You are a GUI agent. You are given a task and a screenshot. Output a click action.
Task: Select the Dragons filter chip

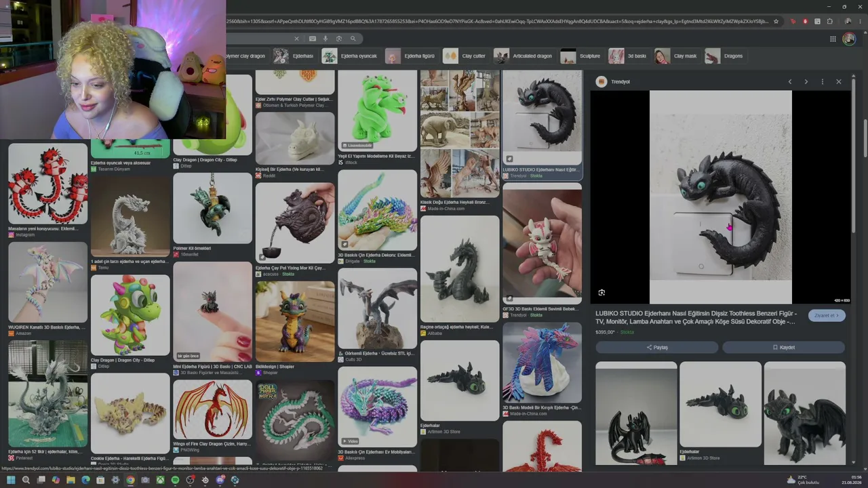click(725, 56)
